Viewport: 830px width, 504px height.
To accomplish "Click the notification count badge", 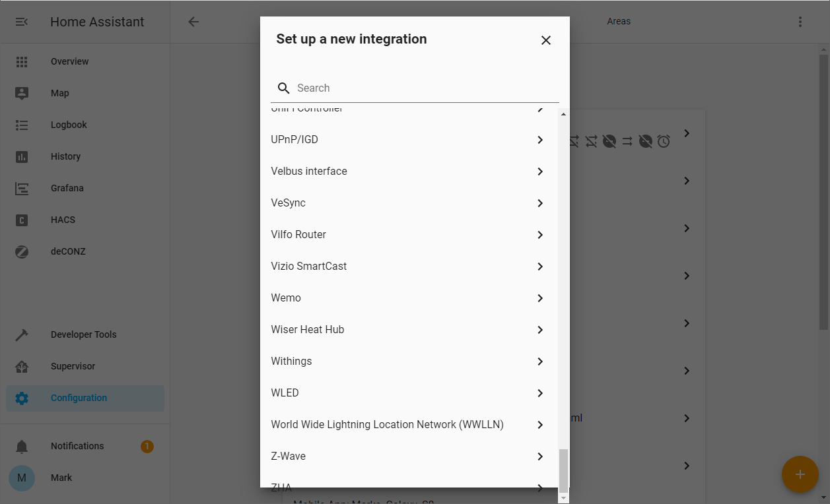I will pos(147,447).
